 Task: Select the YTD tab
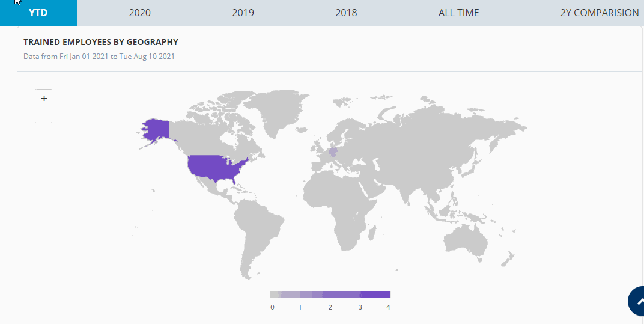click(38, 13)
